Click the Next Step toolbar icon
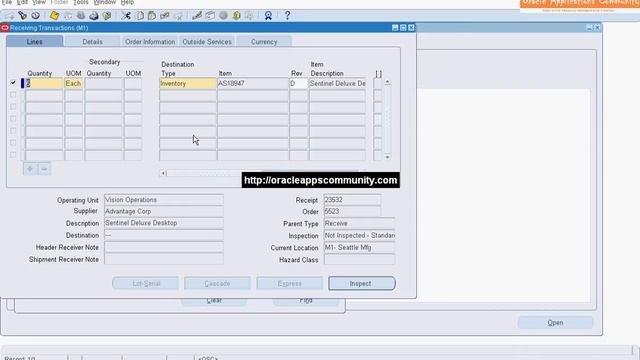The width and height of the screenshot is (640, 360). [68, 16]
